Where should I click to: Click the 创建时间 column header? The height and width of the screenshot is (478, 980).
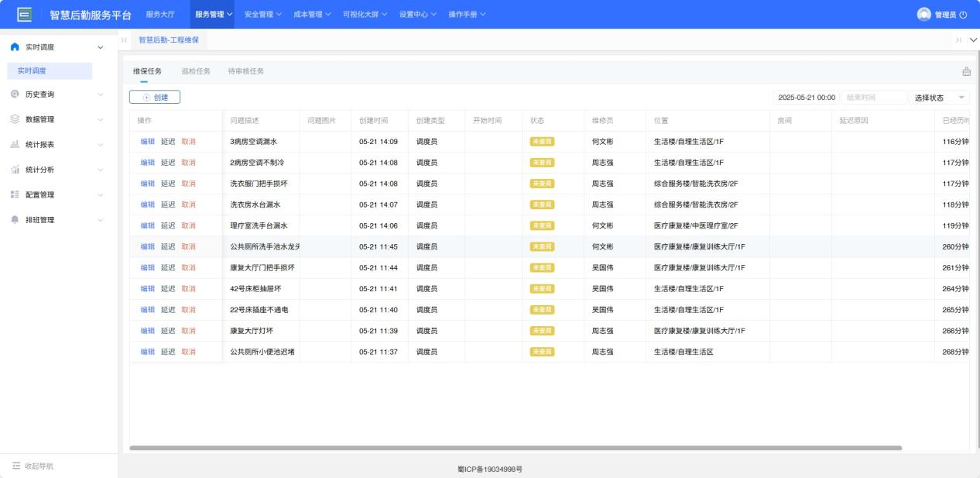tap(374, 121)
